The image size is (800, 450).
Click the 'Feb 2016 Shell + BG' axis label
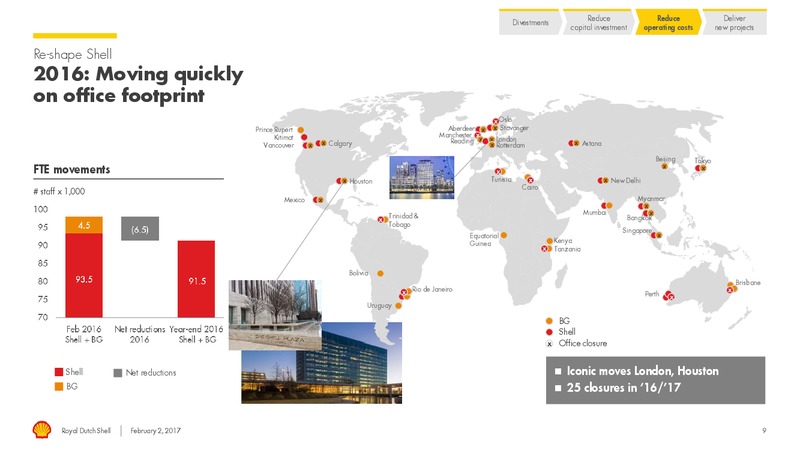84,334
